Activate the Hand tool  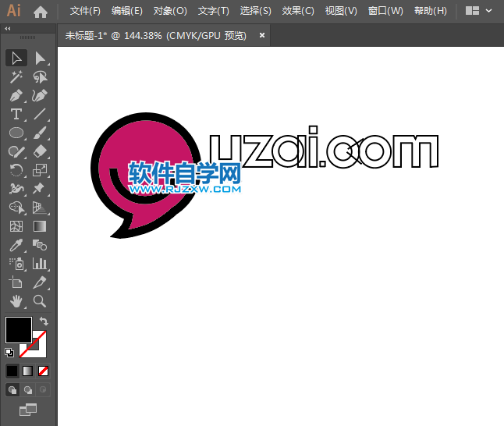pos(16,301)
